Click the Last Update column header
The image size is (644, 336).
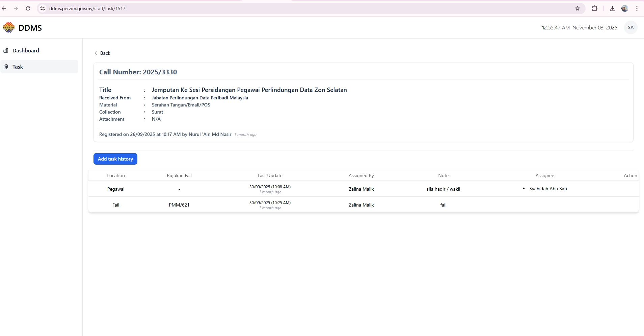coord(270,175)
